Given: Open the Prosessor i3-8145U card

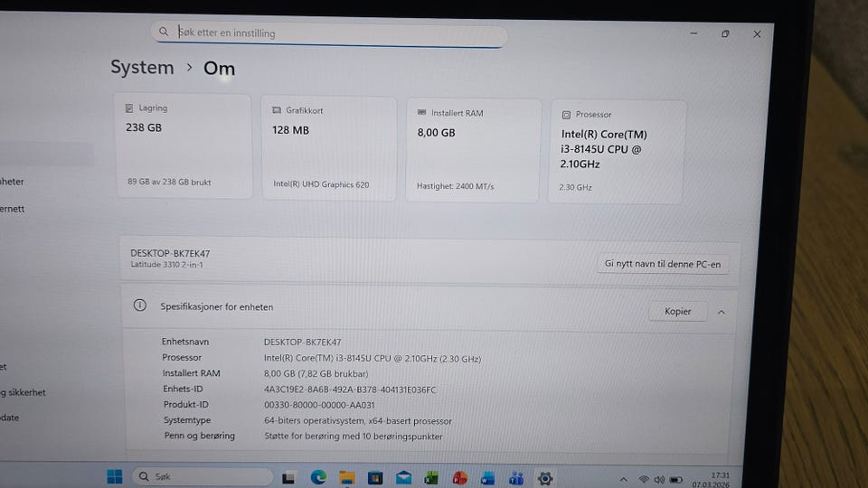Looking at the screenshot, I should click(617, 152).
